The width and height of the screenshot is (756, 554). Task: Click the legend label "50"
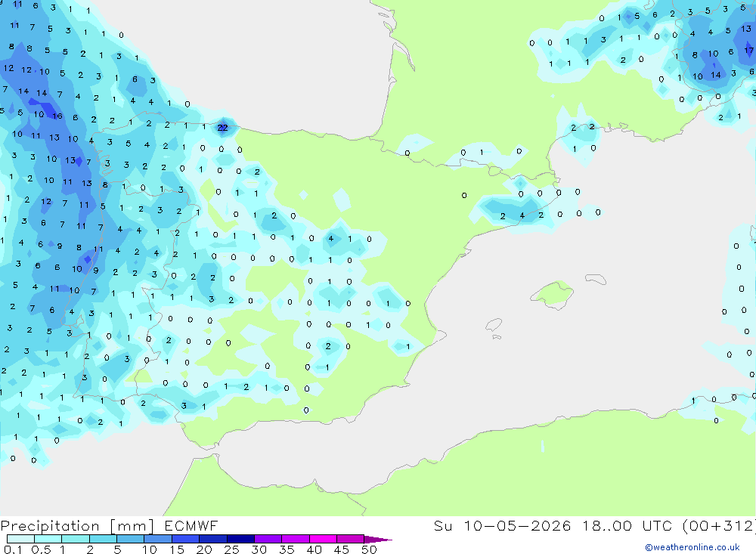pyautogui.click(x=369, y=549)
